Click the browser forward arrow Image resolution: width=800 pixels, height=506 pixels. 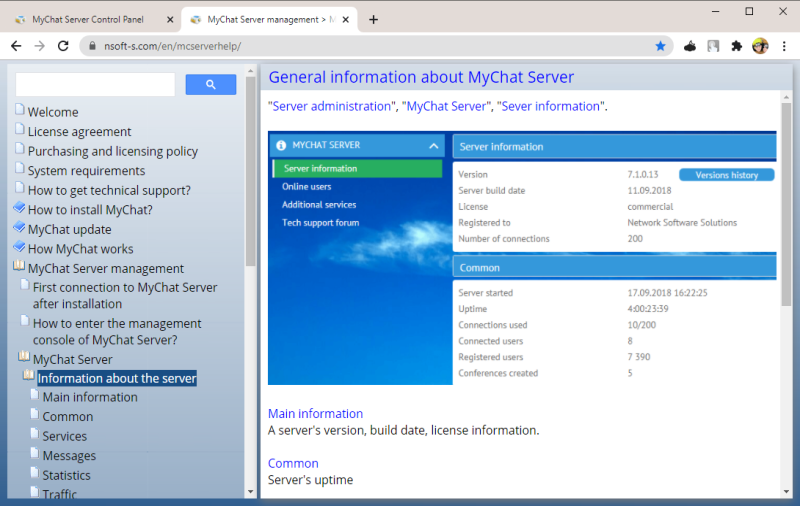[x=39, y=46]
